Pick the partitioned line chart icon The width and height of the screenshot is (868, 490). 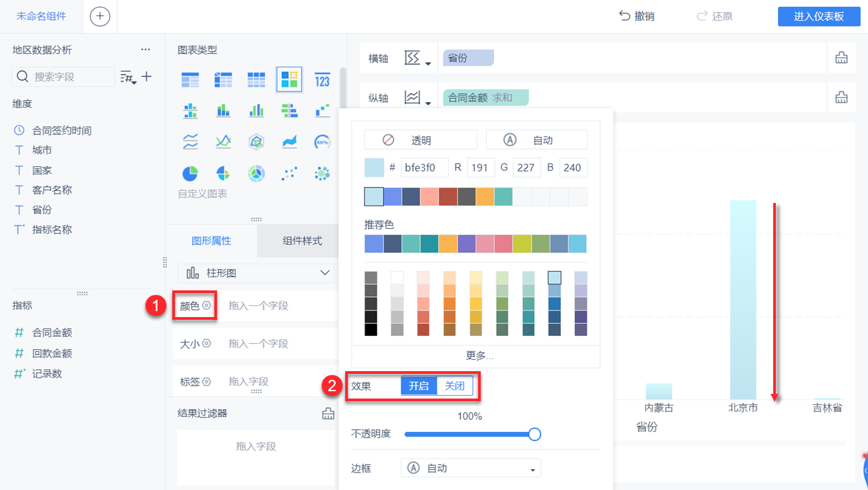pos(190,142)
